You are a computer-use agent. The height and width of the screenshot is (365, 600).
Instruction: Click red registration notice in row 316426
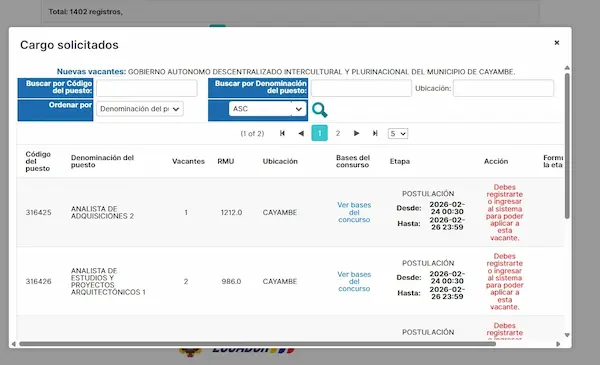click(504, 281)
